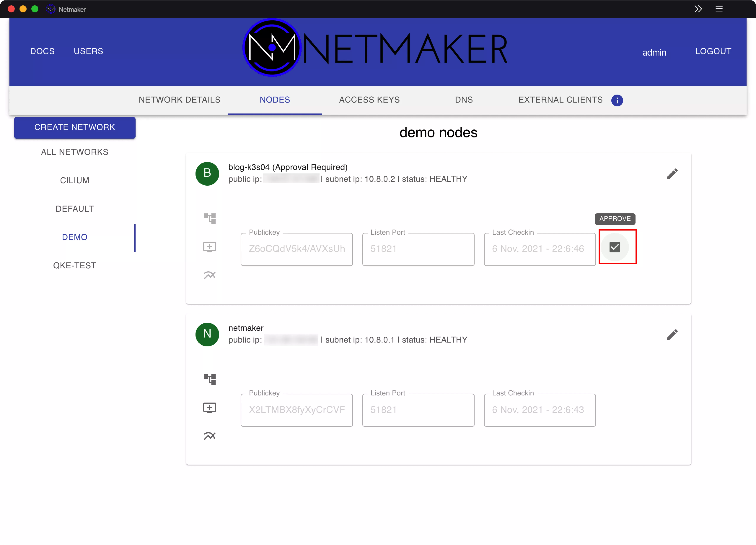Select the CILIUM network
Image resolution: width=756 pixels, height=545 pixels.
[75, 180]
